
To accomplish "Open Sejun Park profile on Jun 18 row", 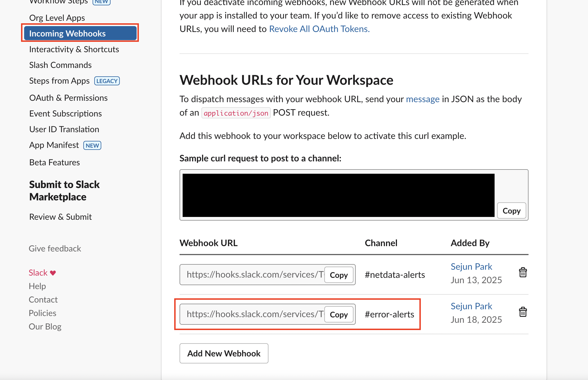I will click(471, 306).
